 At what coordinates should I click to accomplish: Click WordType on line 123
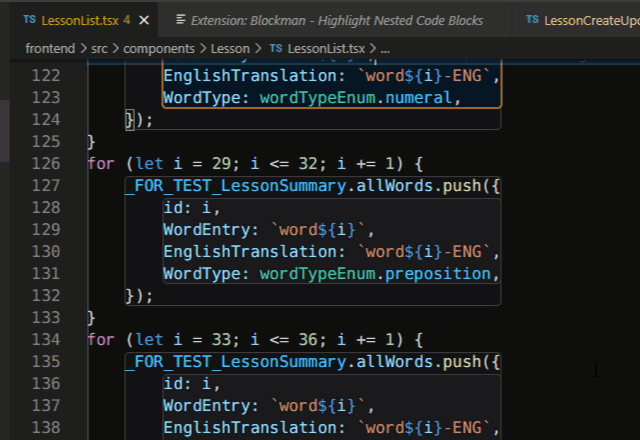coord(202,98)
